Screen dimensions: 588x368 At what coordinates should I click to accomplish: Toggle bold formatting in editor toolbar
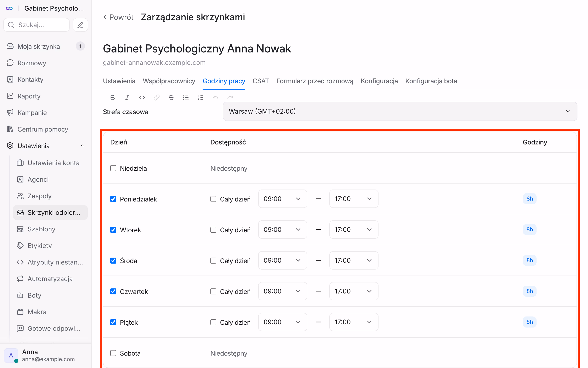coord(113,98)
